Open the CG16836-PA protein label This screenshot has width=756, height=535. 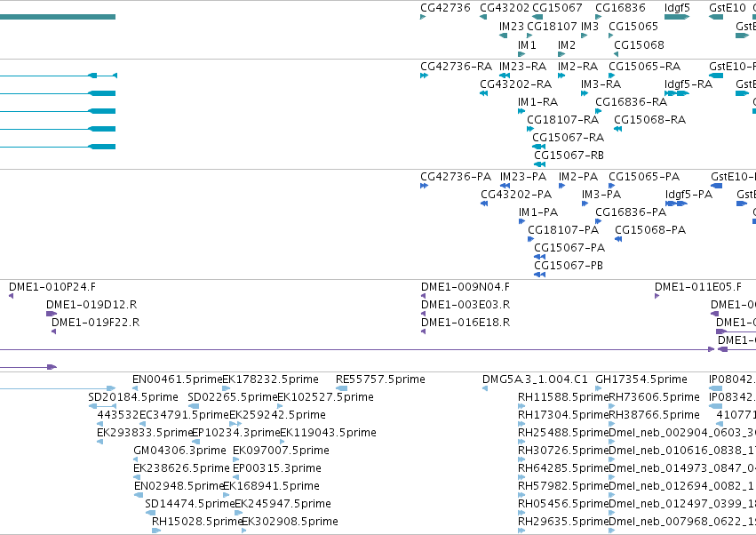coord(631,212)
